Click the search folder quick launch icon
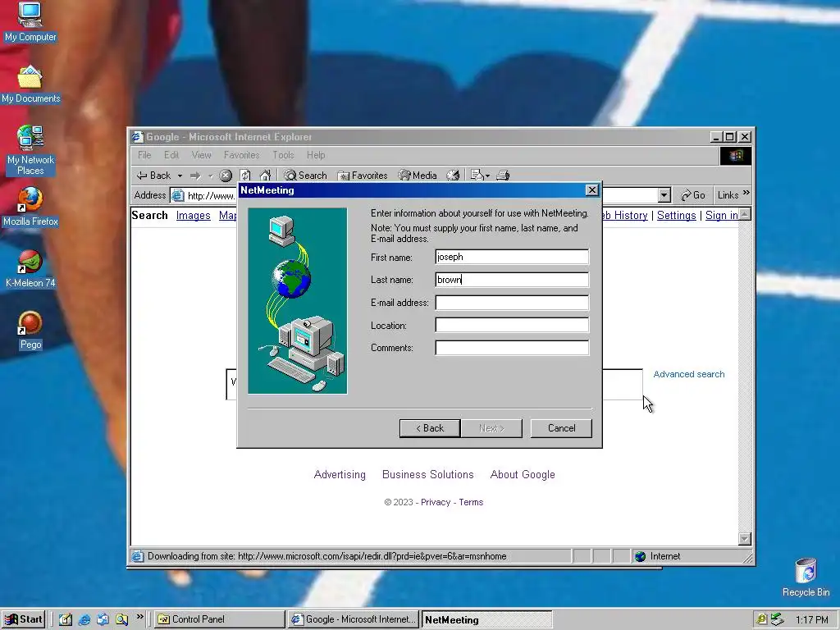The image size is (840, 630). tap(121, 619)
